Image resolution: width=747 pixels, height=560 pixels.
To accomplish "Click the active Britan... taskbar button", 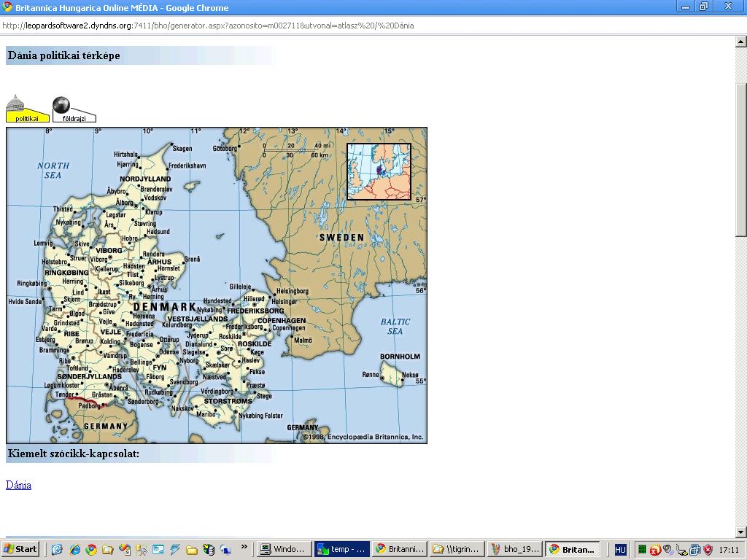I will pos(573,549).
